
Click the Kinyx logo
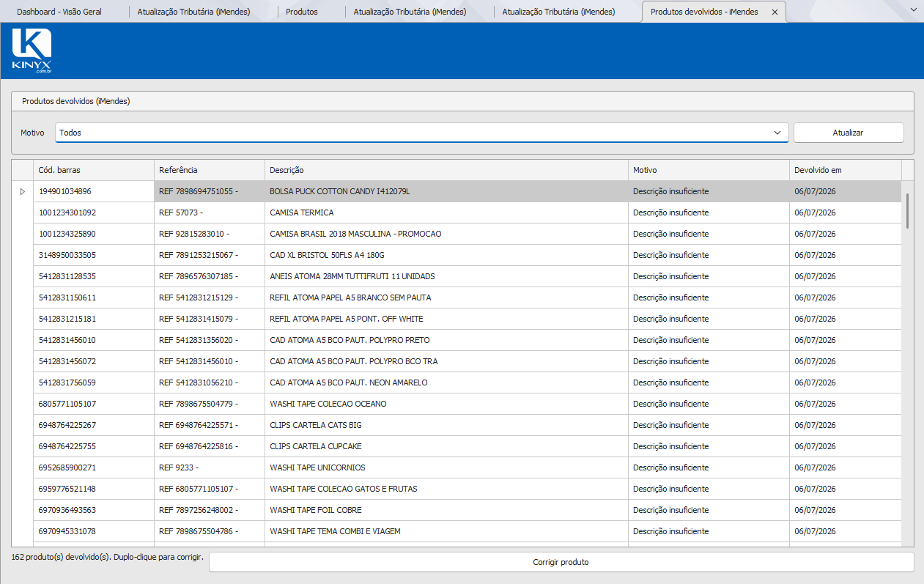coord(32,51)
